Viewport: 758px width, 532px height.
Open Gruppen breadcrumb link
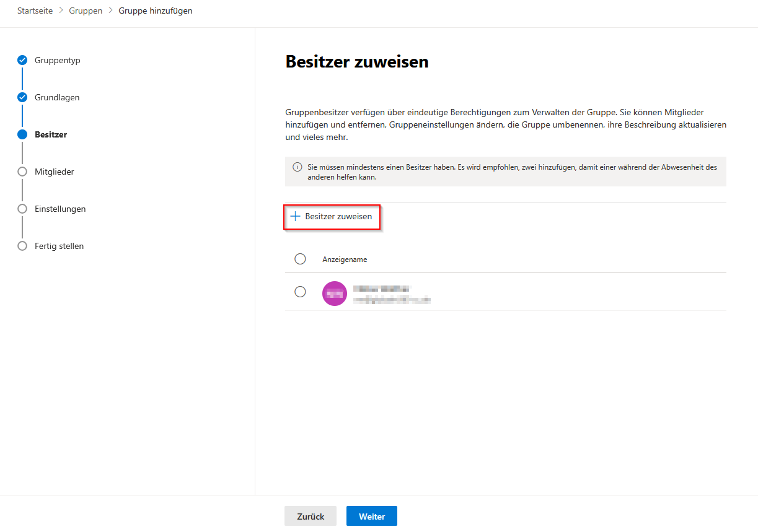86,11
